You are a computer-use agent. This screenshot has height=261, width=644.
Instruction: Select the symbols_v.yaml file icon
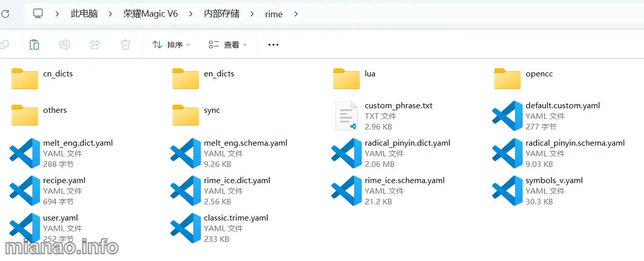pos(507,191)
